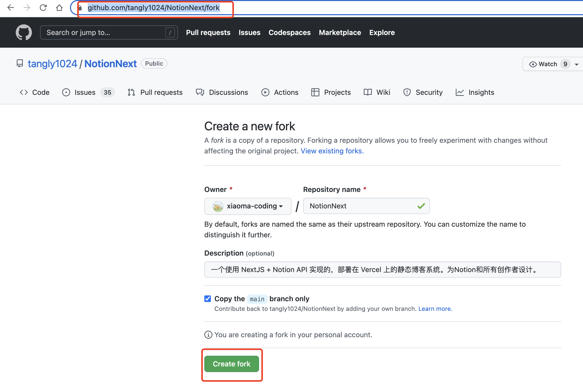Open the Actions tab
583x392 pixels.
click(x=280, y=92)
